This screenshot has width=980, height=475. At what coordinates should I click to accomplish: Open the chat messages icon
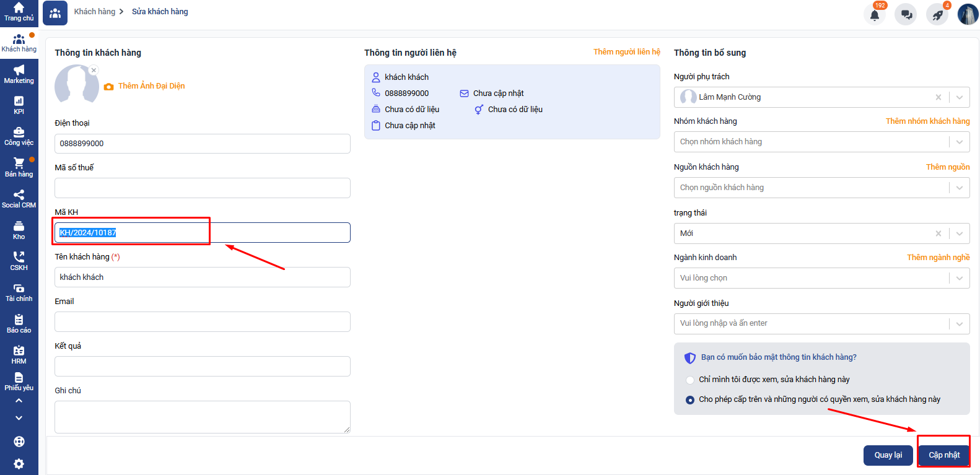click(906, 15)
